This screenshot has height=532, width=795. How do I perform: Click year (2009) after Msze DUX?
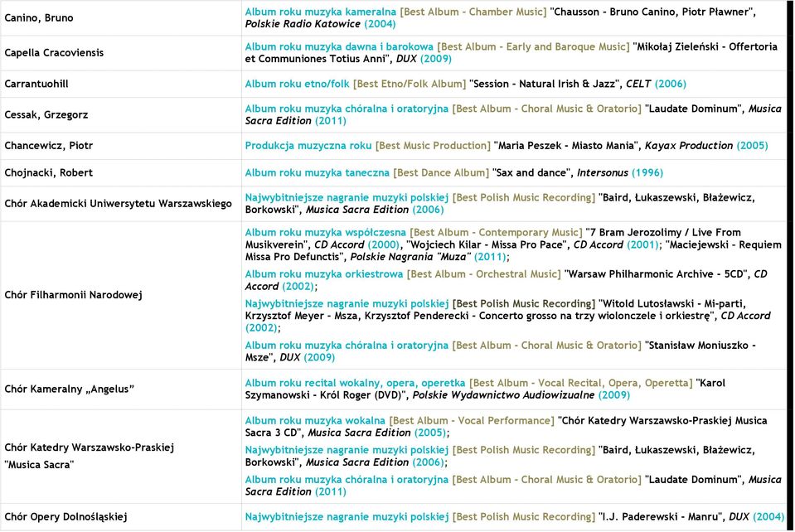tap(319, 358)
